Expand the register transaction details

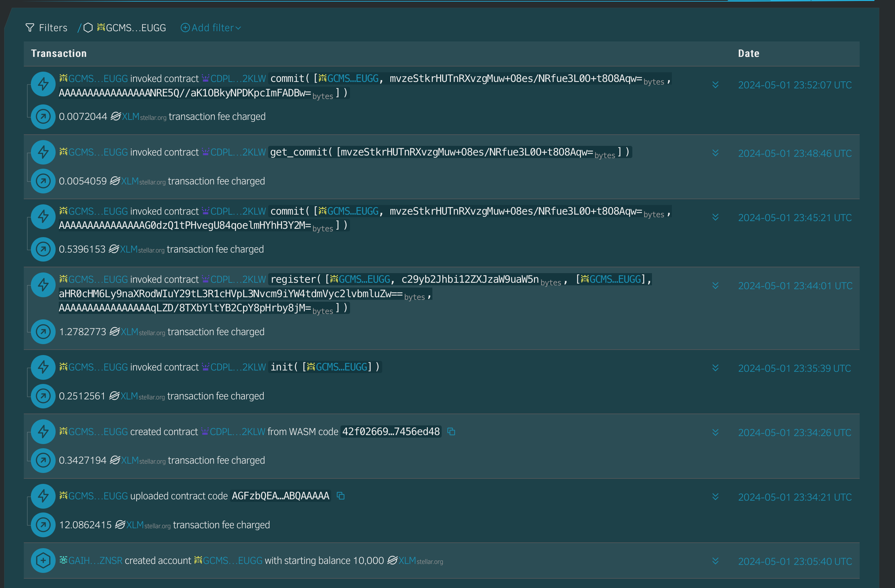pos(715,286)
